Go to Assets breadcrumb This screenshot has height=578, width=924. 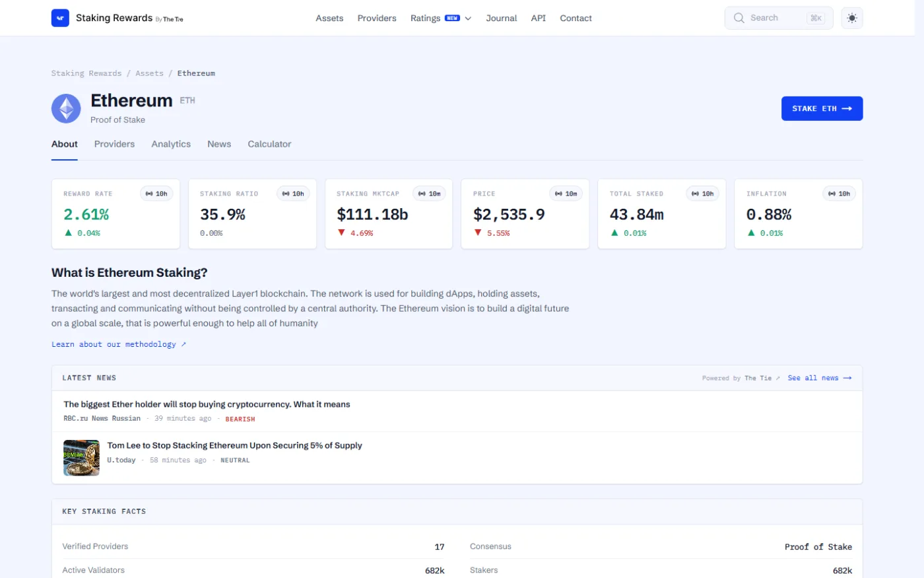(149, 73)
